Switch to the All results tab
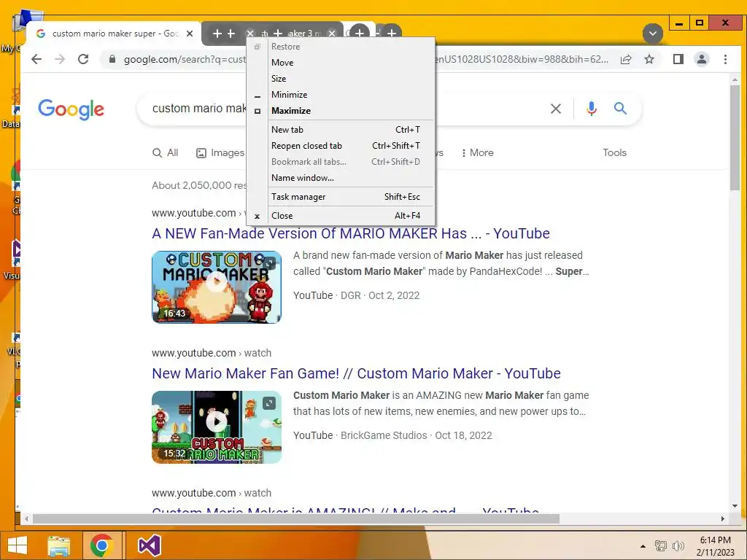747x560 pixels. (x=166, y=153)
